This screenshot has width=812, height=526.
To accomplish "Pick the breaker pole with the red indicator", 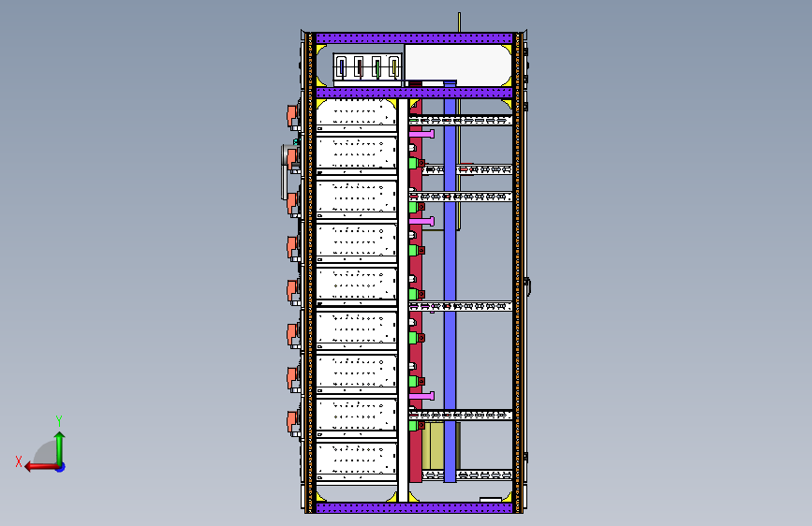I will click(359, 67).
